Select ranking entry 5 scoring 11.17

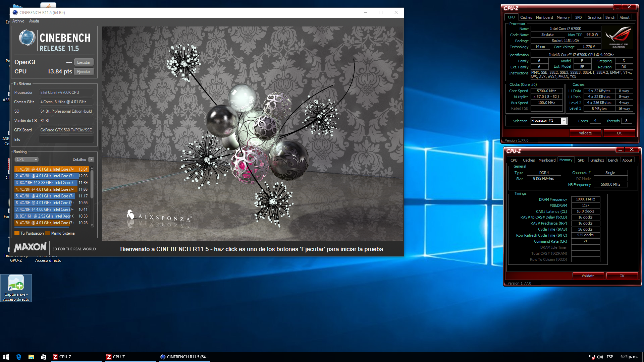(52, 196)
